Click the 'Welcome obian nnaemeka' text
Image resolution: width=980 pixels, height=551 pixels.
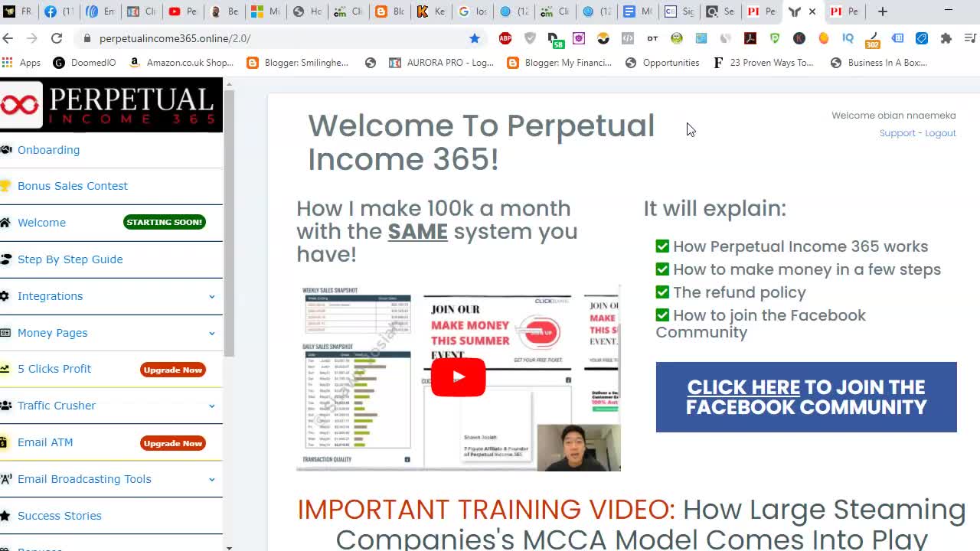pos(893,116)
